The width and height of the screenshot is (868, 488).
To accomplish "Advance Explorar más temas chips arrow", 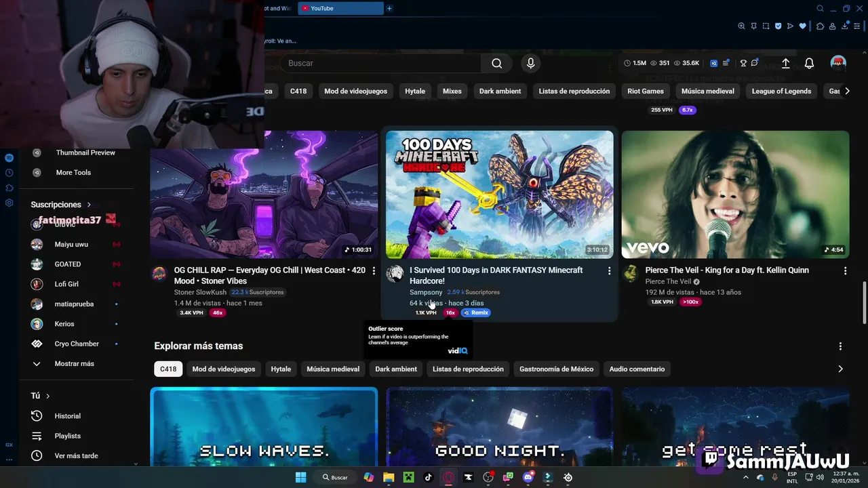I will point(840,369).
